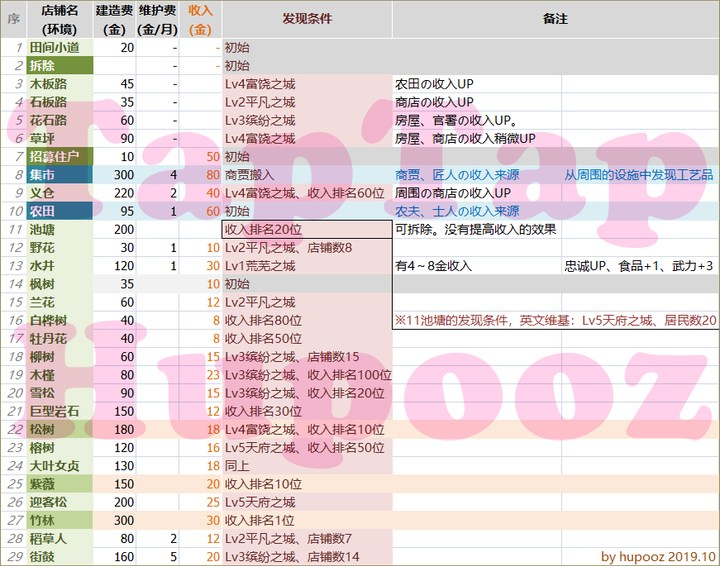Select the 牡丹花 name cell
This screenshot has width=720, height=566.
(60, 338)
